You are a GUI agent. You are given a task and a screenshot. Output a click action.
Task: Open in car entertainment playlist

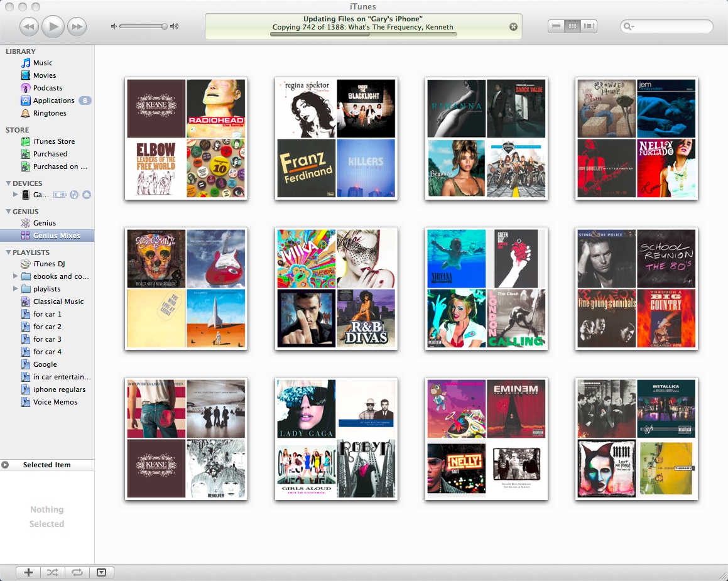62,377
